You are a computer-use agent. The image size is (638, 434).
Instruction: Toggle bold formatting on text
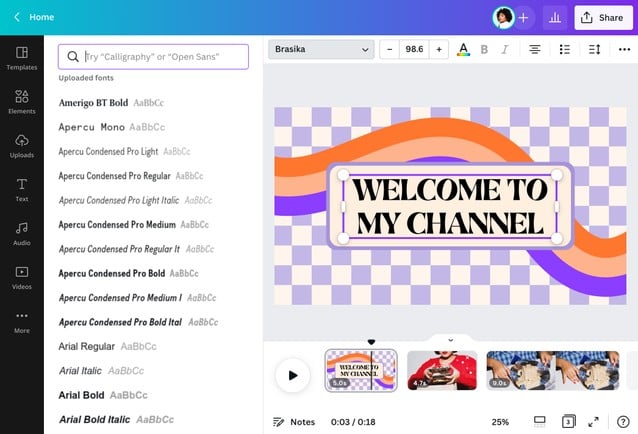[x=485, y=49]
